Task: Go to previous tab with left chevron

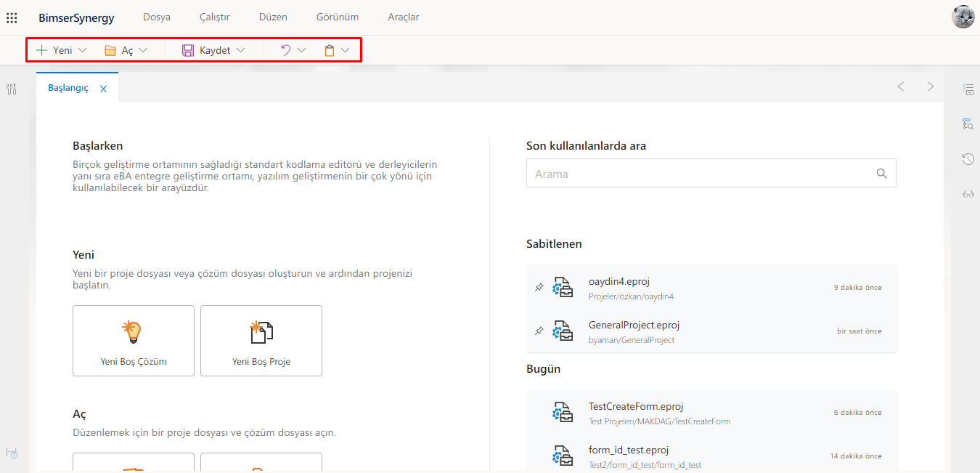Action: click(900, 86)
